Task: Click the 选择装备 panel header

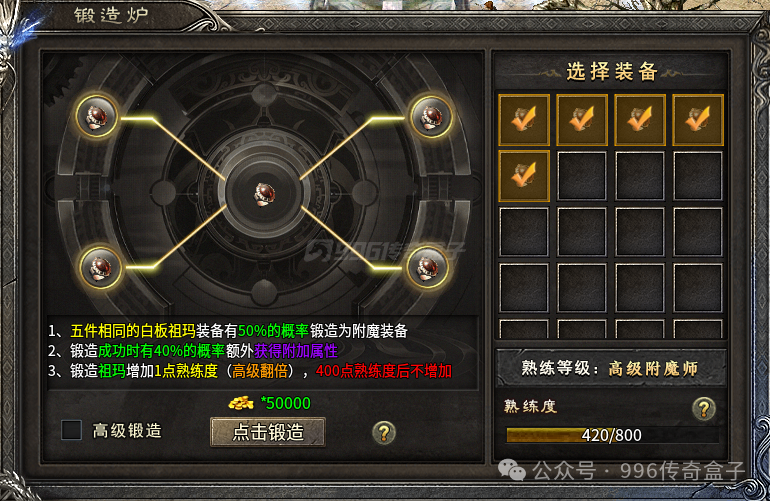Action: pyautogui.click(x=611, y=72)
